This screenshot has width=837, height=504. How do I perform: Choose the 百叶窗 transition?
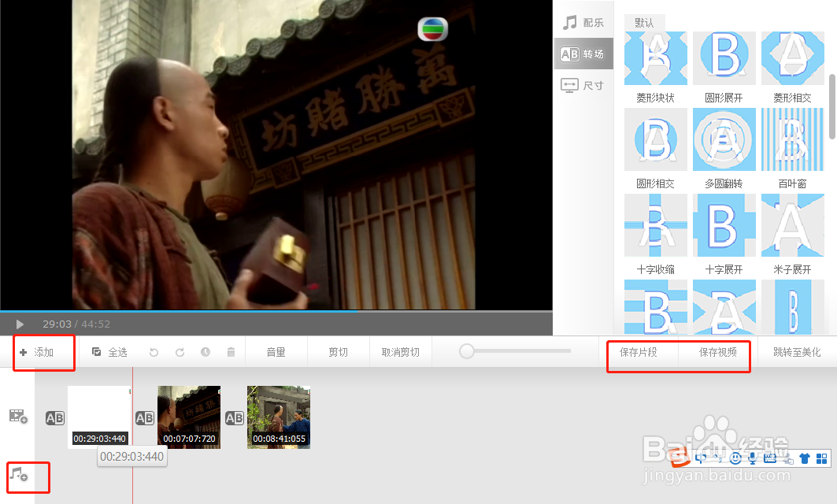coord(793,139)
